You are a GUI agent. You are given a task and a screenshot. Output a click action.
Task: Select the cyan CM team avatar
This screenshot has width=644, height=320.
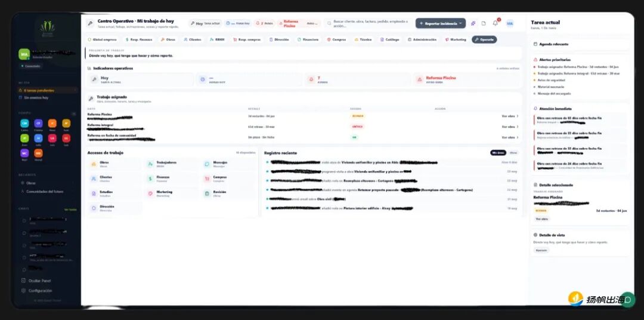tap(24, 124)
